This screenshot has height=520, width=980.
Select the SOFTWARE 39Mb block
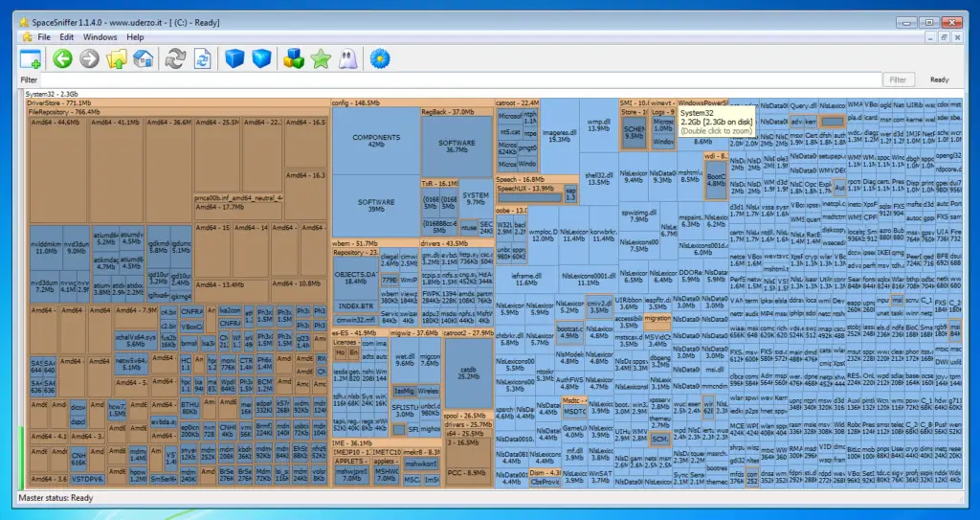[376, 206]
